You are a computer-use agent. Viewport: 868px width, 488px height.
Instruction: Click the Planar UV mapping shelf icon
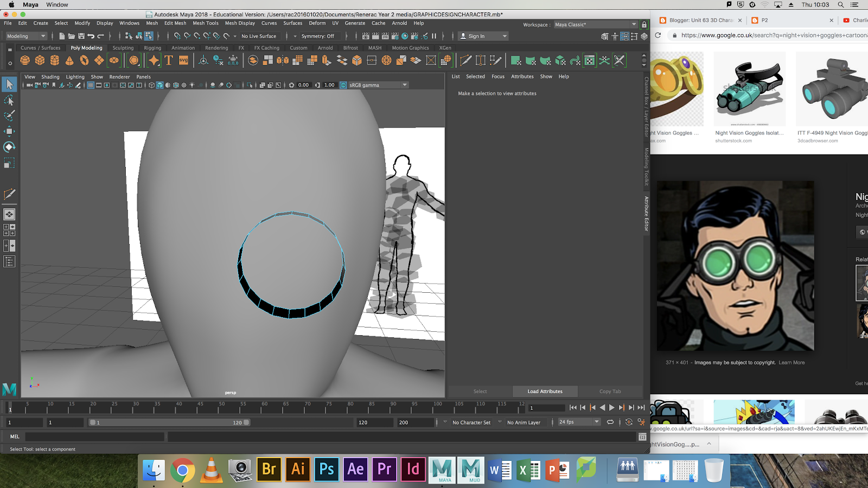point(516,61)
